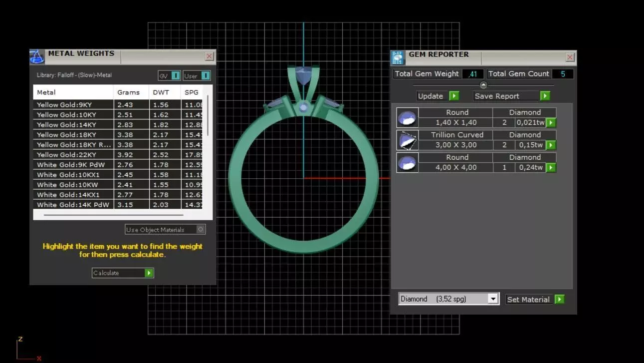Click the Metal Weights panel logo icon
644x363 pixels.
pos(37,56)
